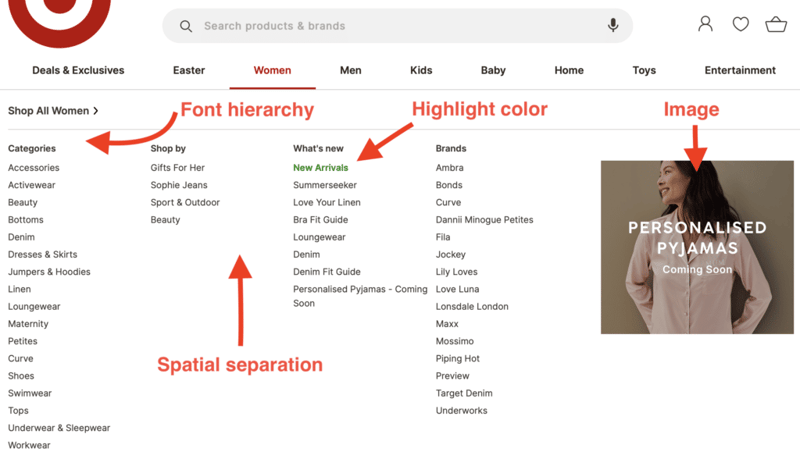Image resolution: width=800 pixels, height=459 pixels.
Task: Open Beauty under Categories
Action: pyautogui.click(x=22, y=202)
